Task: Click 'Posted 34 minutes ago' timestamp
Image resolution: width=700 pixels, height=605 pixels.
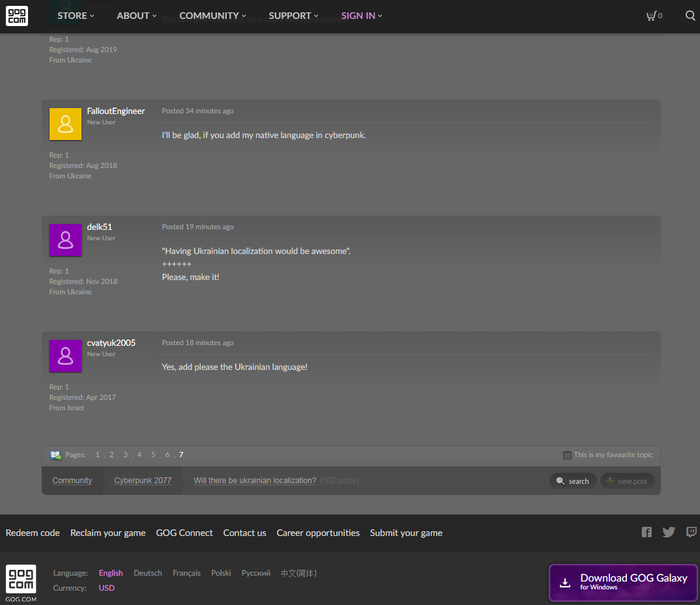Action: 198,111
